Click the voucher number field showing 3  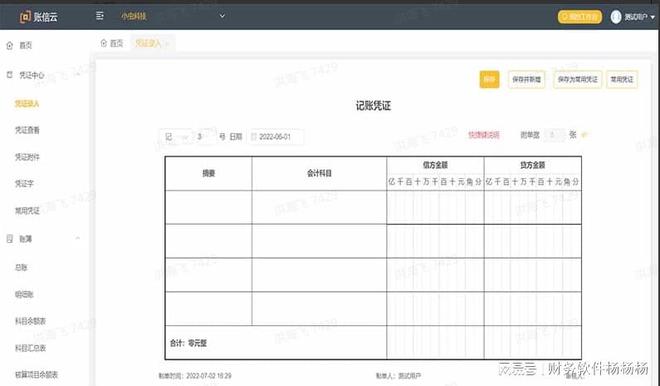(205, 137)
